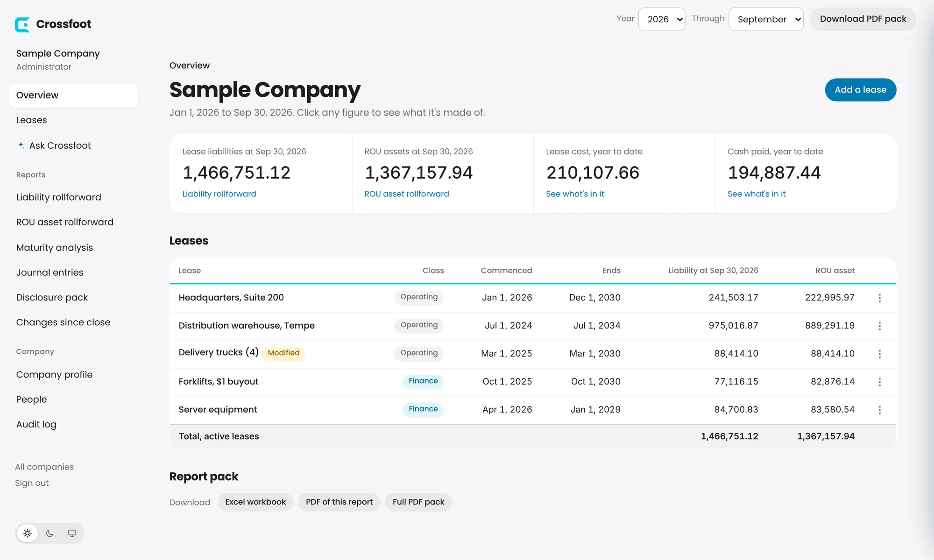Open row actions menu for Server equipment

[879, 410]
